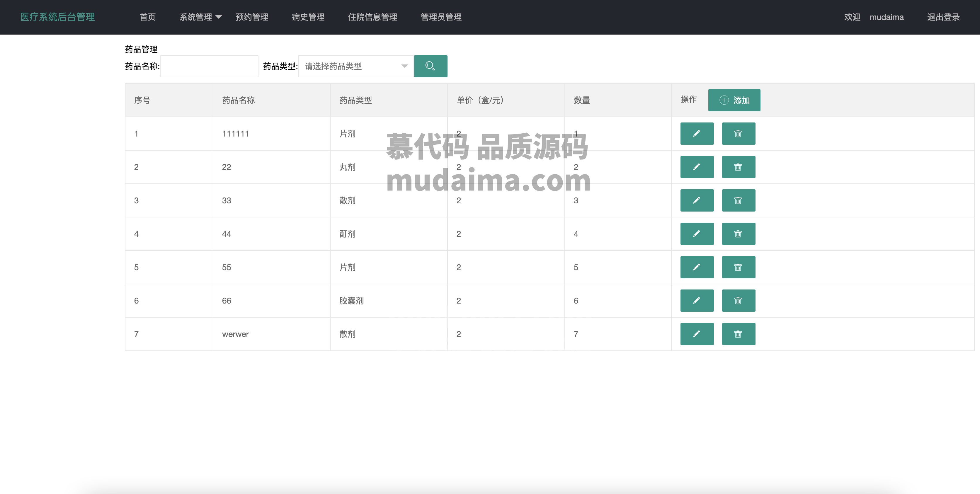The height and width of the screenshot is (494, 980).
Task: Delete the drug row named 55
Action: 739,267
